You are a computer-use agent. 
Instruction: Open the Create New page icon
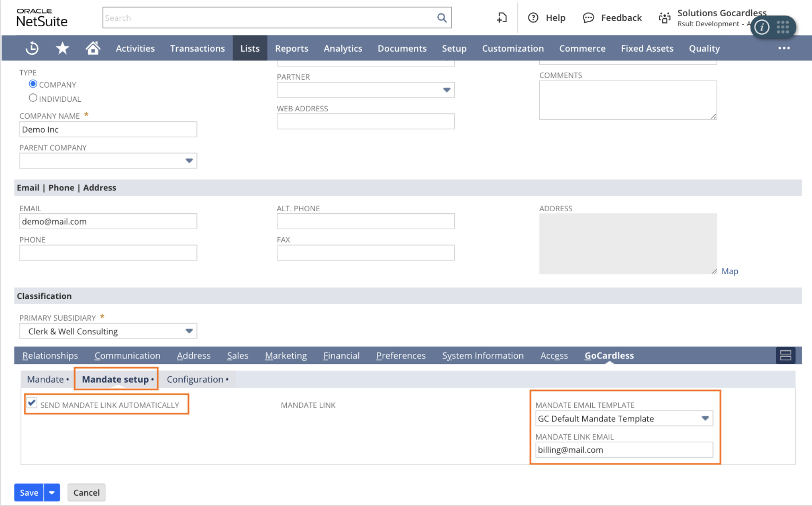click(x=502, y=18)
